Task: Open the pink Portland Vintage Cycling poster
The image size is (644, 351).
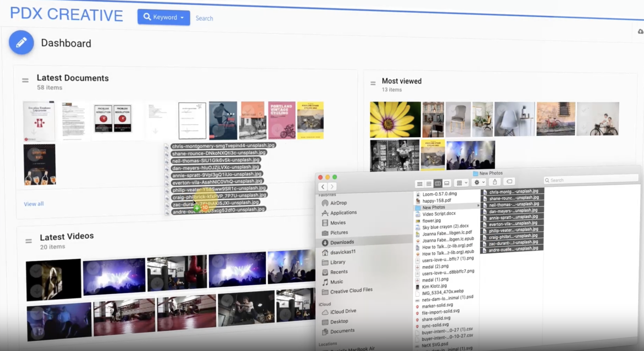Action: click(x=282, y=120)
